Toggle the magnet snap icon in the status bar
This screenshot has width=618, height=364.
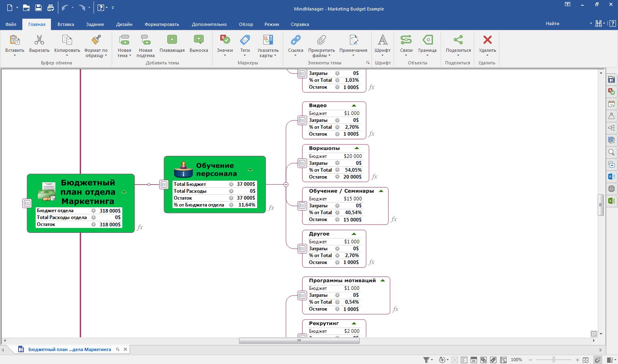click(x=597, y=360)
